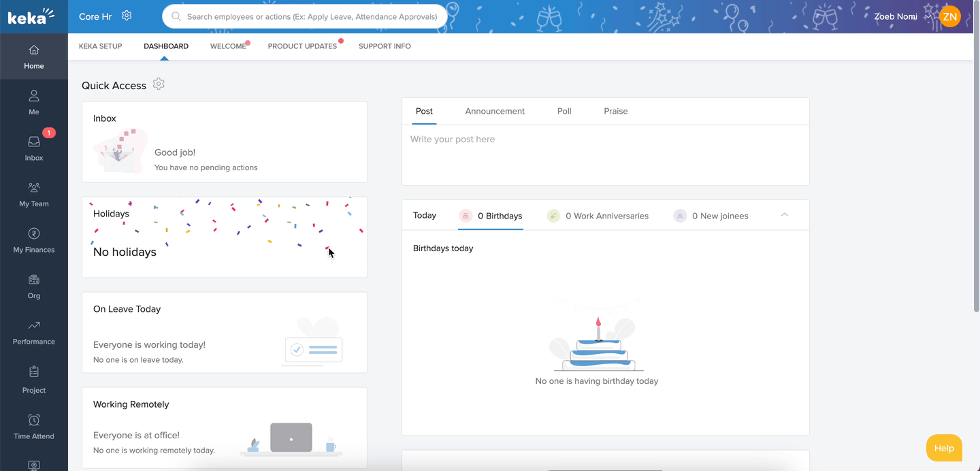Collapse the Today celebrations panel
Viewport: 980px width, 471px height.
tap(784, 215)
